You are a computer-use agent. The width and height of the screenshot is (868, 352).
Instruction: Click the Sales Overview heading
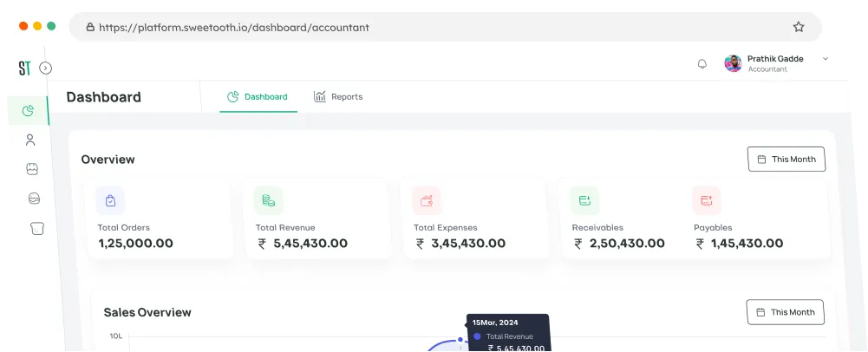pyautogui.click(x=147, y=312)
